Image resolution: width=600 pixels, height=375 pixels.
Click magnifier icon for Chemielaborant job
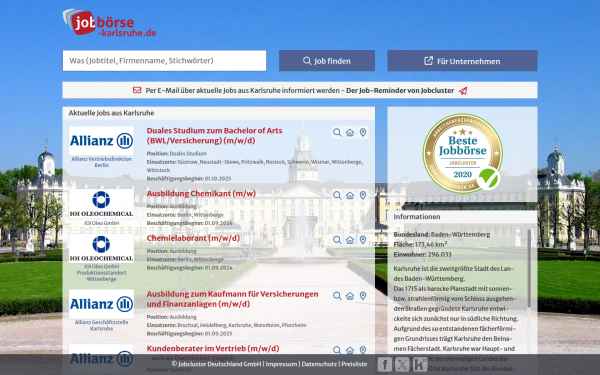click(x=337, y=240)
